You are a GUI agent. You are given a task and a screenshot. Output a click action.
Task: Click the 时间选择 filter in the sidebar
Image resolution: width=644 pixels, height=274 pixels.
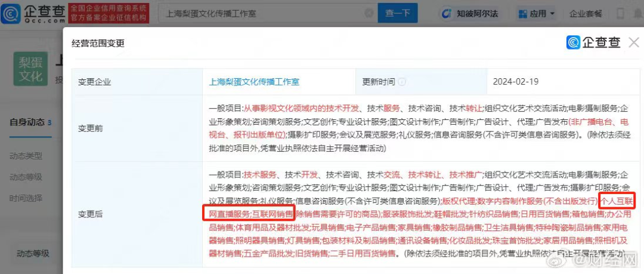tap(26, 198)
